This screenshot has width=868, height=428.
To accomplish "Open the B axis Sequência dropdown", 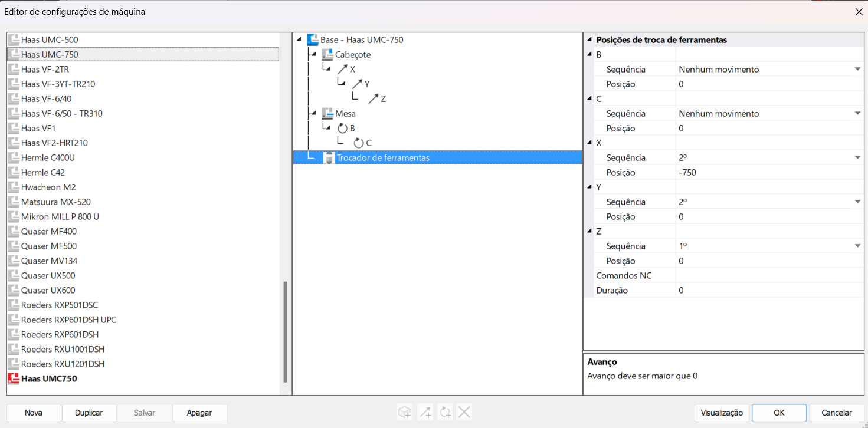I will pyautogui.click(x=857, y=69).
